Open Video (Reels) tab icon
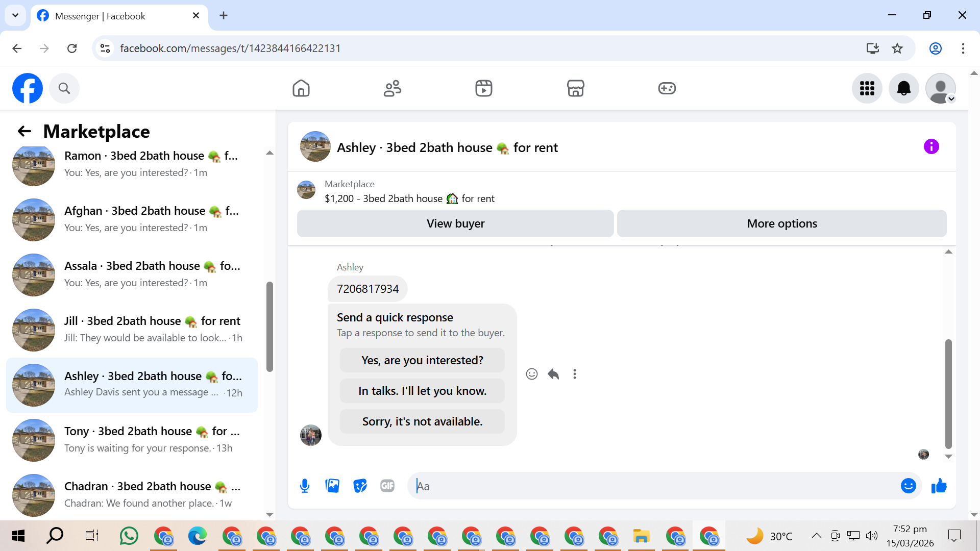This screenshot has width=980, height=551. (484, 88)
